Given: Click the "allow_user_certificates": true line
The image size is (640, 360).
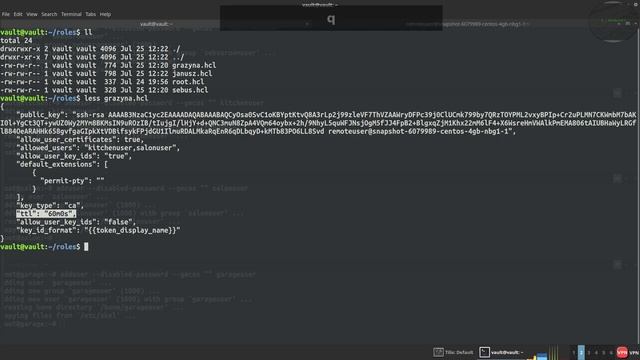Looking at the screenshot, I should click(x=80, y=140).
